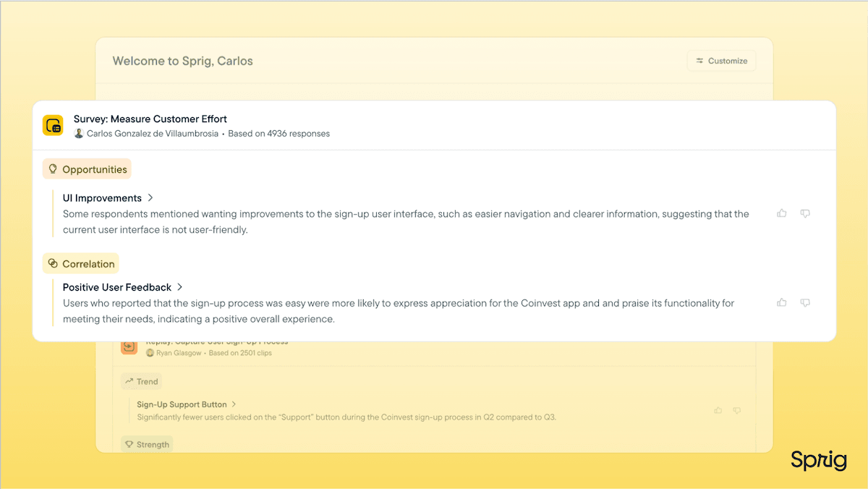The height and width of the screenshot is (489, 868).
Task: Open Survey: Measure Customer Effort title
Action: pos(150,119)
